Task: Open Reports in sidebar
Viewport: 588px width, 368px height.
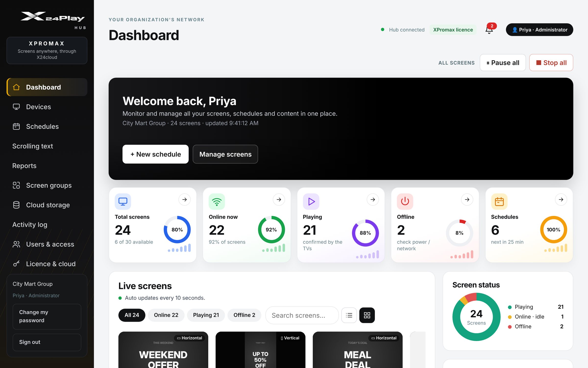Action: (47, 166)
